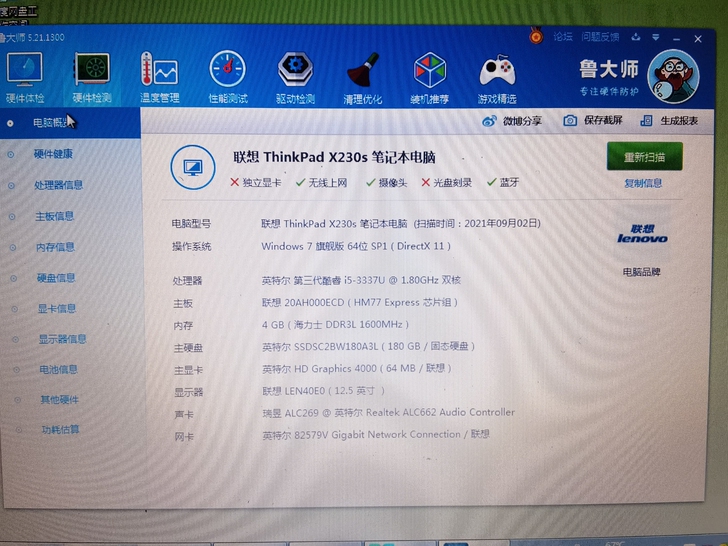Click the medal icon in title bar

point(536,36)
